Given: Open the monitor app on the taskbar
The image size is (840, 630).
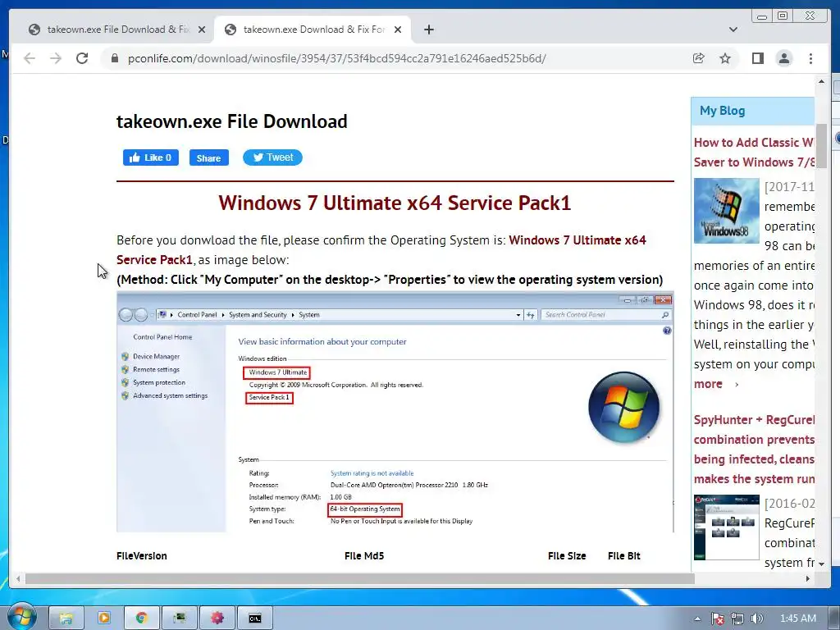Looking at the screenshot, I should tap(180, 619).
